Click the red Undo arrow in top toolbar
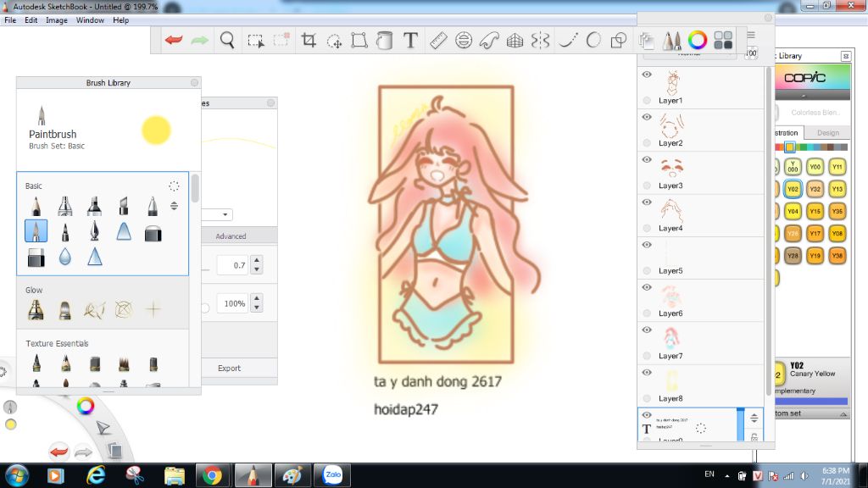Screen dimensions: 868x488 click(173, 40)
